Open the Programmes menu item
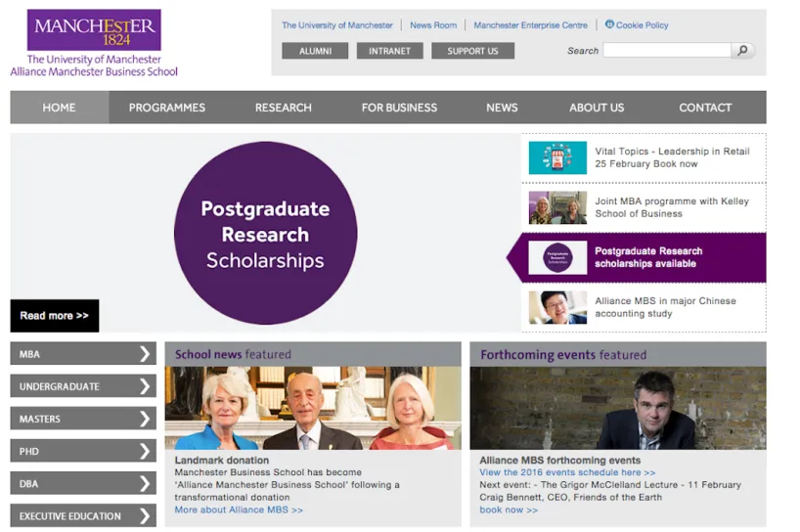This screenshot has height=532, width=800. coord(167,108)
